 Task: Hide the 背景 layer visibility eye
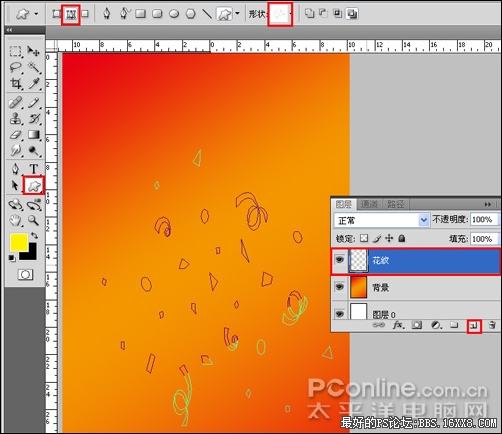339,287
